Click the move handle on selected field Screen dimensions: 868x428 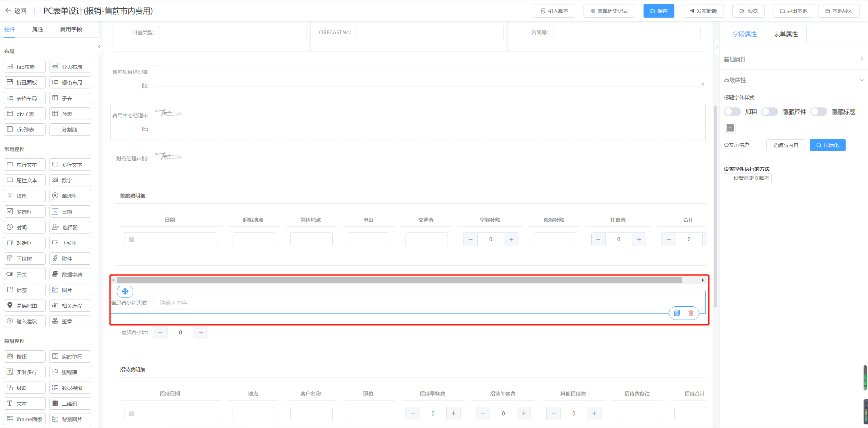point(125,291)
